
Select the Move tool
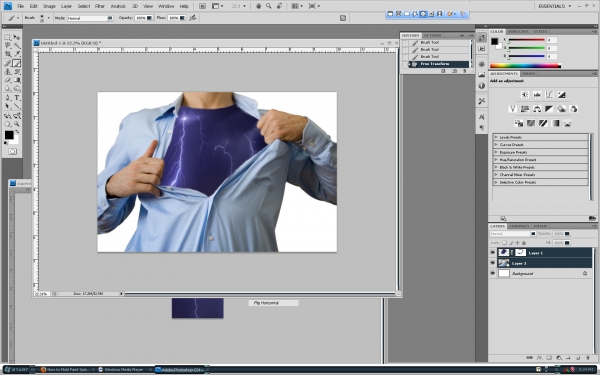pyautogui.click(x=17, y=37)
